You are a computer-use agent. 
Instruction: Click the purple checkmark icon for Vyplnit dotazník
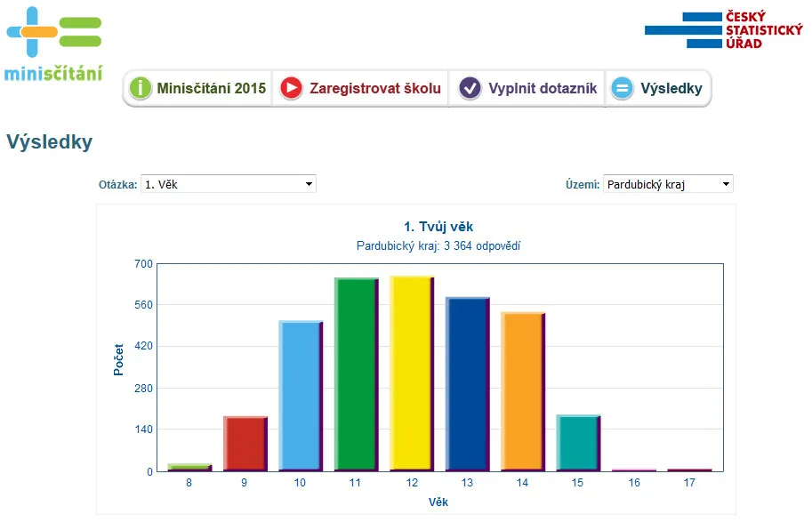pyautogui.click(x=470, y=88)
